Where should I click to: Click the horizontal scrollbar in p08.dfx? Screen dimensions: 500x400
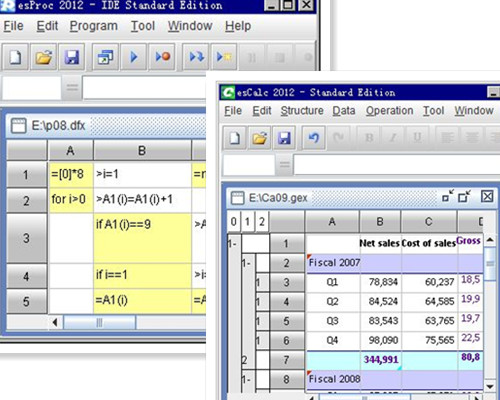(x=100, y=322)
